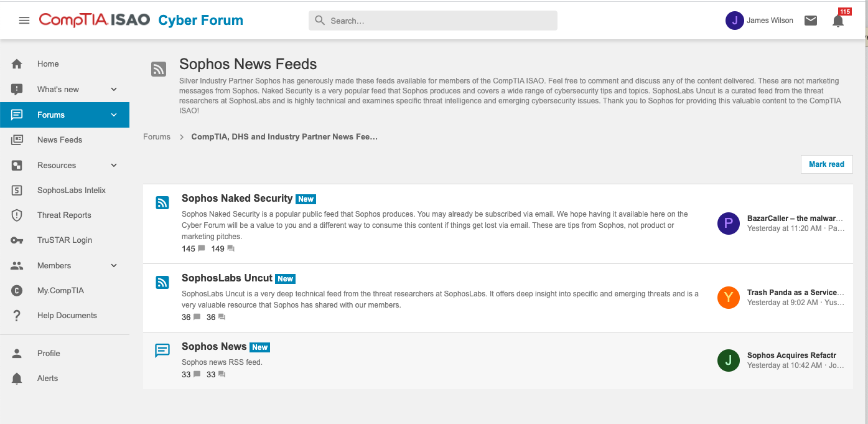Expand the Resources chevron
The width and height of the screenshot is (868, 424).
click(x=114, y=165)
